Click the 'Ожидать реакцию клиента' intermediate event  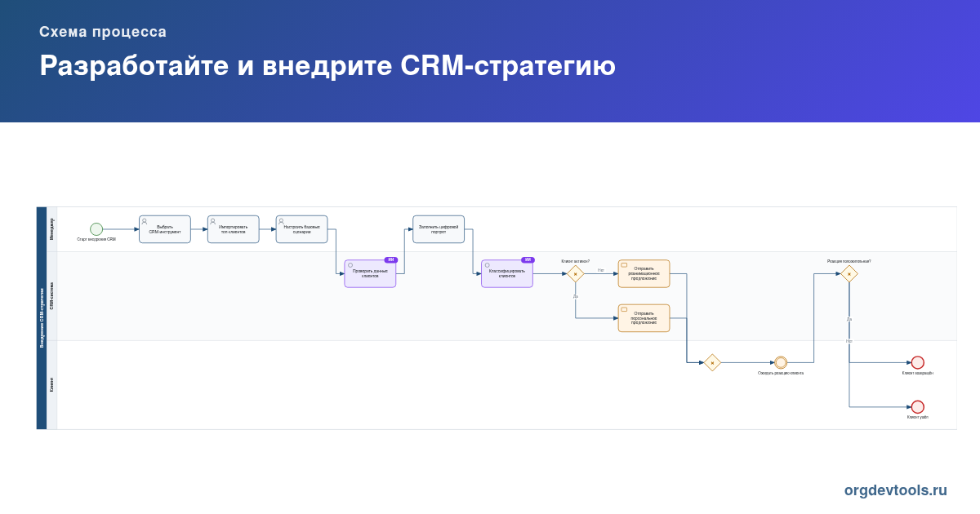(x=781, y=362)
